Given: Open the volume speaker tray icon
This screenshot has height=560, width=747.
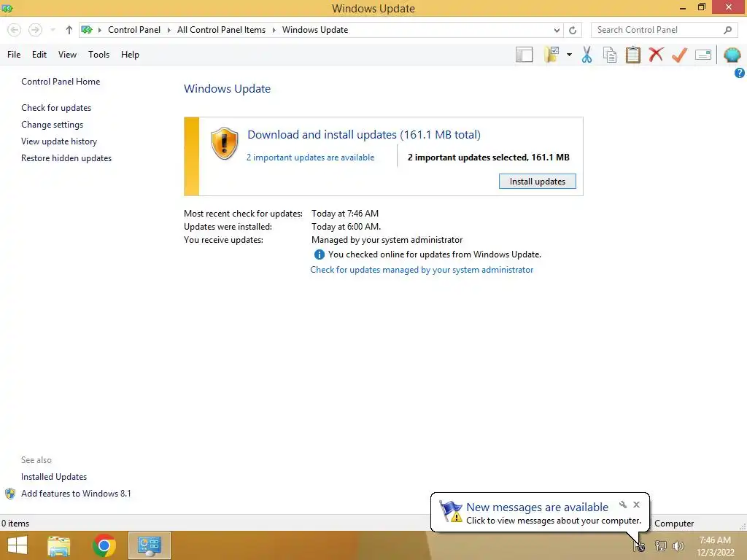Looking at the screenshot, I should pyautogui.click(x=678, y=546).
